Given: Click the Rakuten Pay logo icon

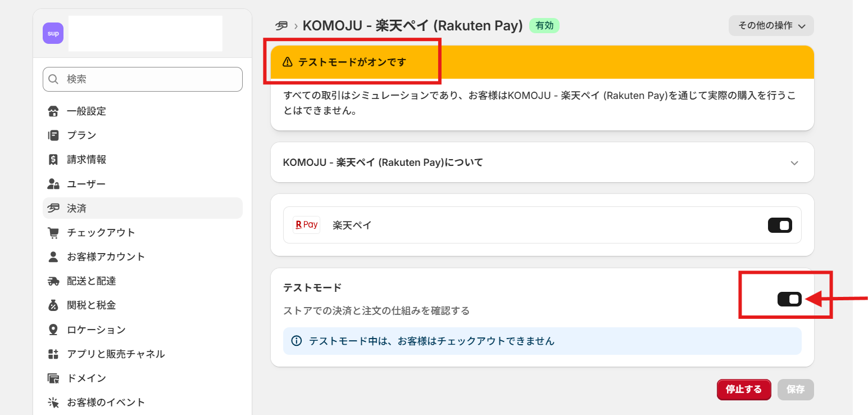Looking at the screenshot, I should click(306, 224).
